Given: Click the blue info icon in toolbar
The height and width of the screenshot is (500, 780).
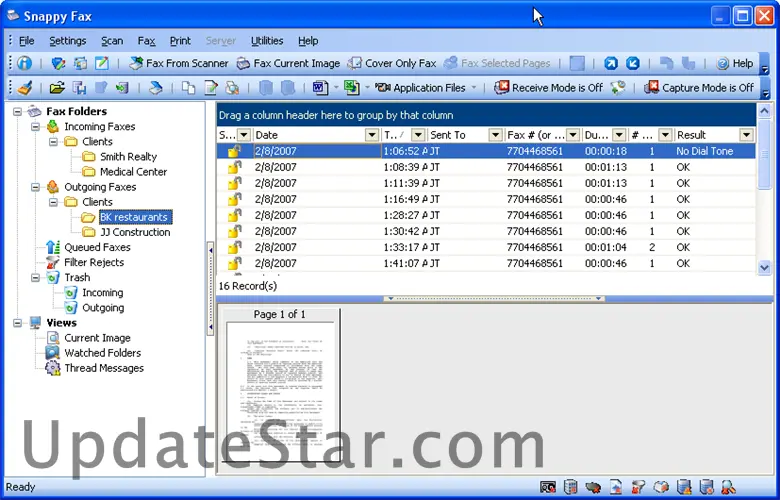Looking at the screenshot, I should coord(25,63).
